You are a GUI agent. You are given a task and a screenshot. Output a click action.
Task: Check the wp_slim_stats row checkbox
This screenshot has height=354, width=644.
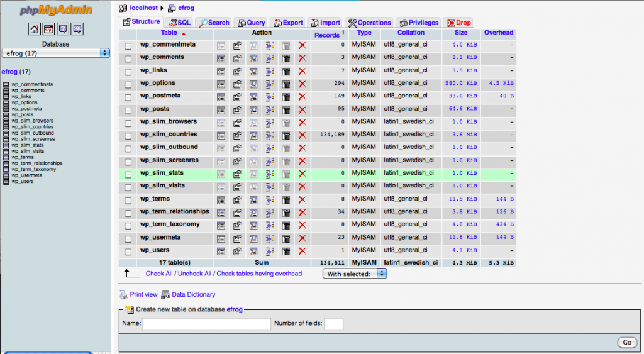click(128, 175)
